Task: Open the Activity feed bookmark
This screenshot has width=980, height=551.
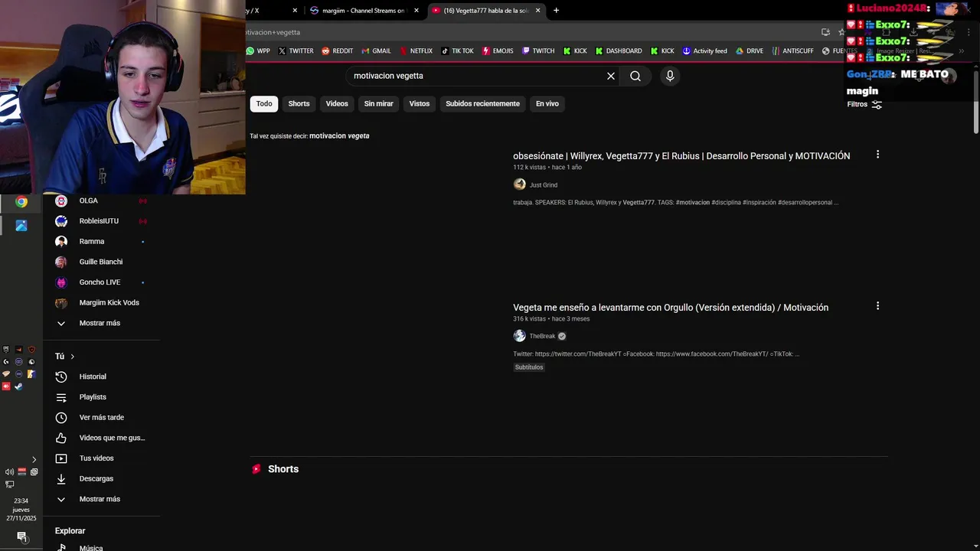Action: [x=704, y=51]
